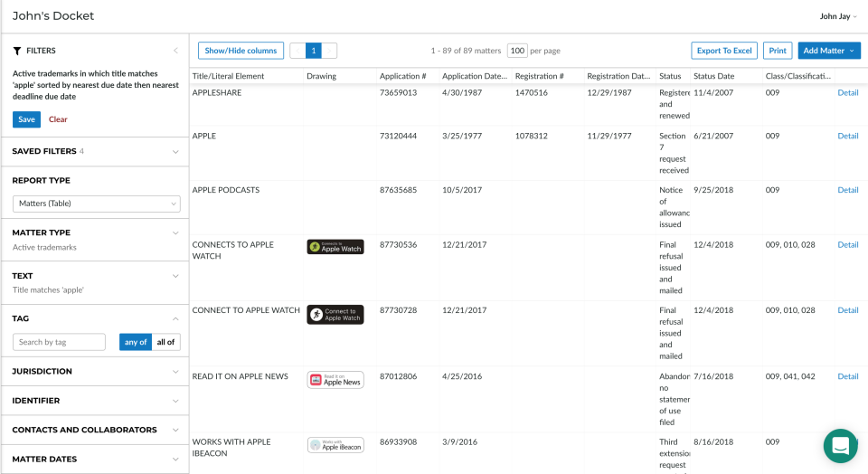
Task: Sort by the Drawing column header
Action: pos(322,76)
